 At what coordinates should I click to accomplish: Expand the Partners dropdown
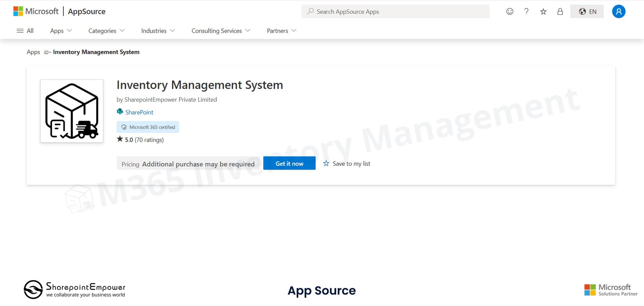(282, 31)
